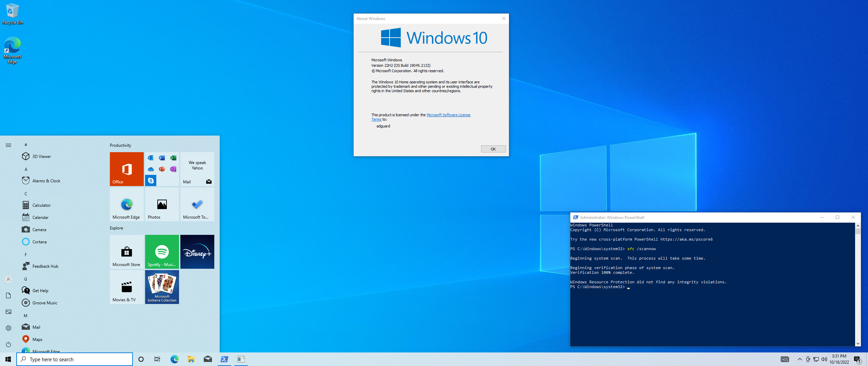
Task: Open Cortana from the taskbar
Action: click(141, 359)
